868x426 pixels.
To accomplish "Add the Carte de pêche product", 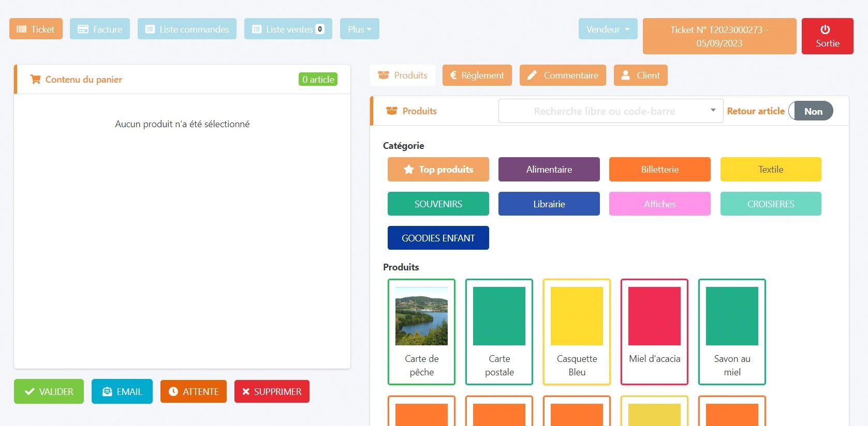I will click(x=421, y=332).
